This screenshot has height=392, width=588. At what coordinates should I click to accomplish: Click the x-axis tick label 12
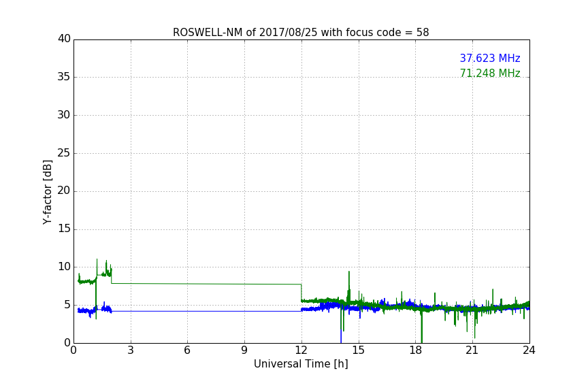tap(301, 350)
